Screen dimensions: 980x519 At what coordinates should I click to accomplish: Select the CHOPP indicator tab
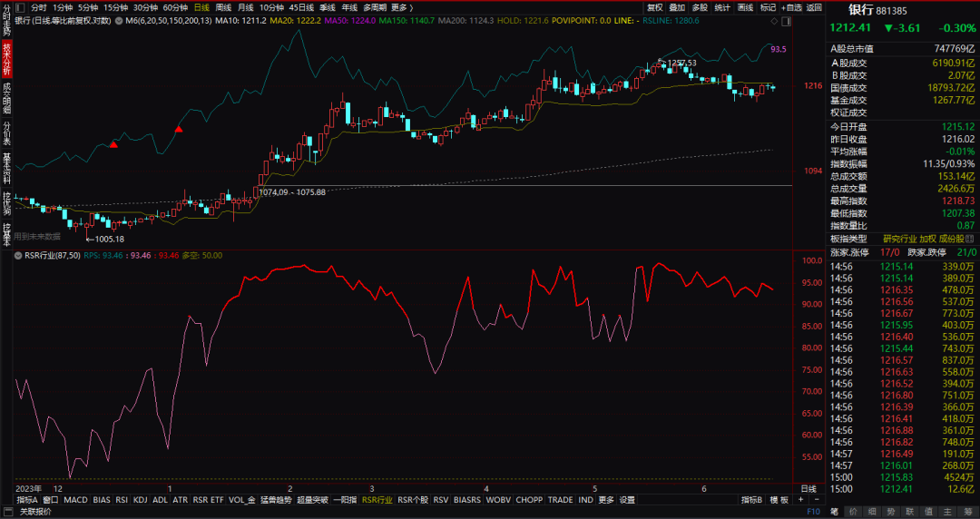click(529, 500)
